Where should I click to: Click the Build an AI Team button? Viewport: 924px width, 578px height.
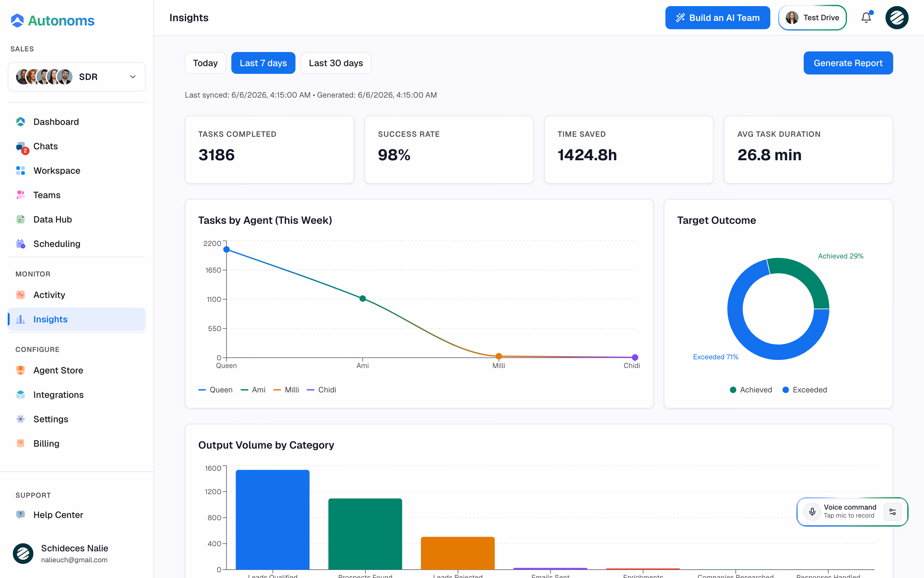(717, 18)
